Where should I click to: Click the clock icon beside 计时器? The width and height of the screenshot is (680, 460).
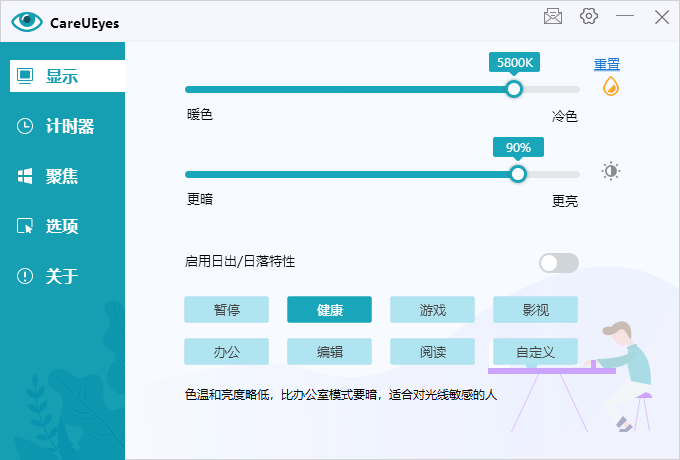tap(26, 126)
